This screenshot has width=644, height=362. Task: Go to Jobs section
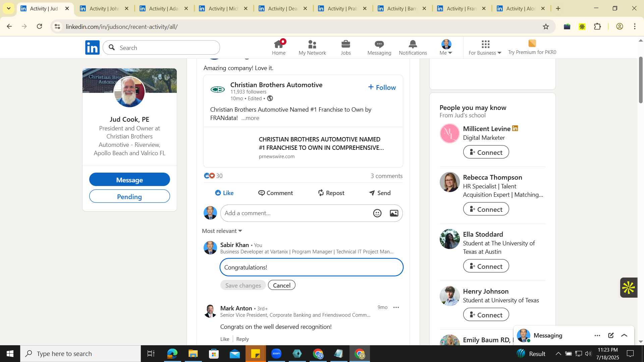345,48
